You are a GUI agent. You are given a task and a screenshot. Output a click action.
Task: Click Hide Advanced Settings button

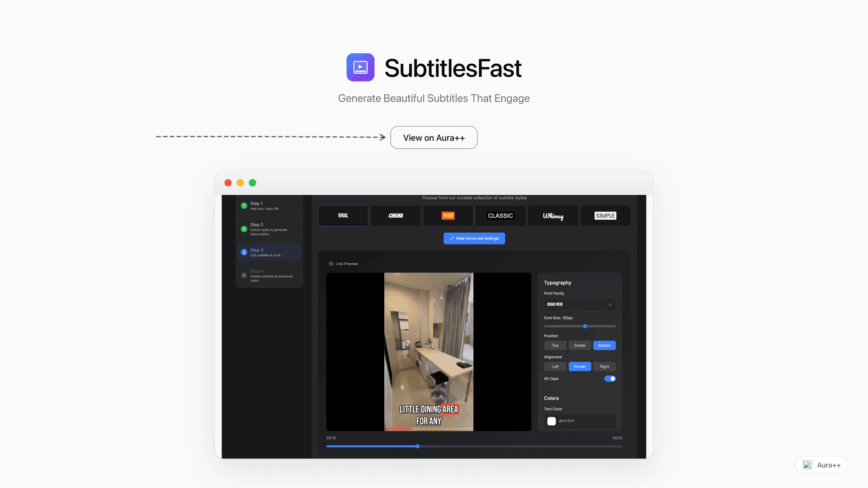(474, 239)
